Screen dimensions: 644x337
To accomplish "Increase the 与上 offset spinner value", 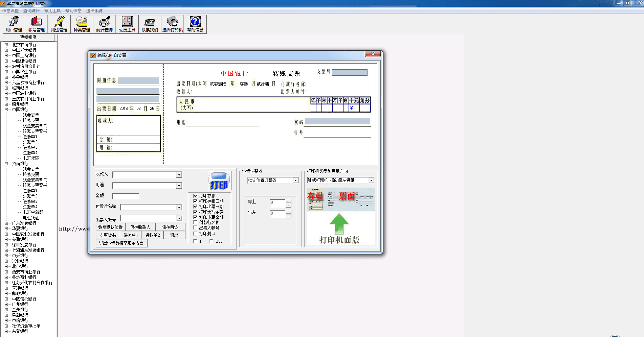I will coord(288,201).
